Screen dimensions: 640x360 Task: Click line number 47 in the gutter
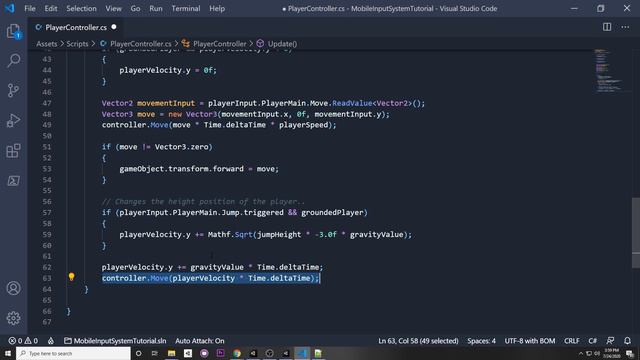pyautogui.click(x=47, y=103)
